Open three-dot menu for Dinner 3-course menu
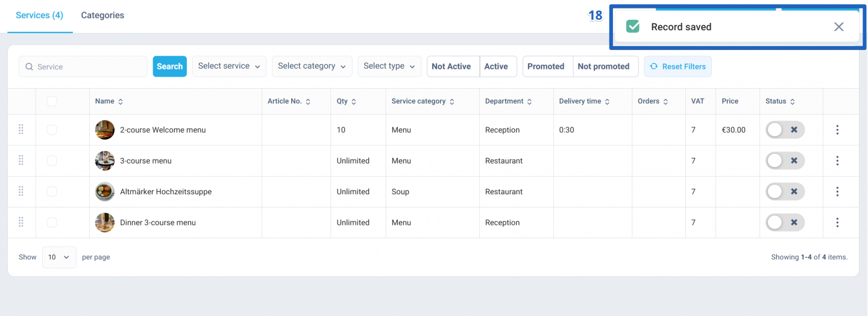Viewport: 868px width, 316px height. (837, 223)
